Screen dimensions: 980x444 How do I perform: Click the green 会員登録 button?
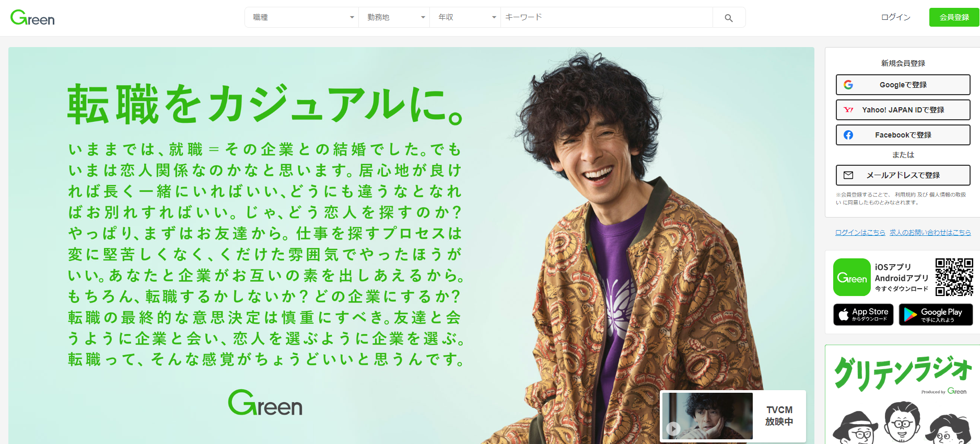(954, 17)
